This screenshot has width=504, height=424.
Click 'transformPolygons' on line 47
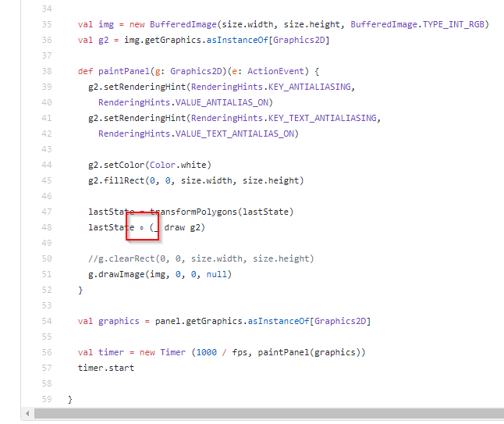pos(193,212)
